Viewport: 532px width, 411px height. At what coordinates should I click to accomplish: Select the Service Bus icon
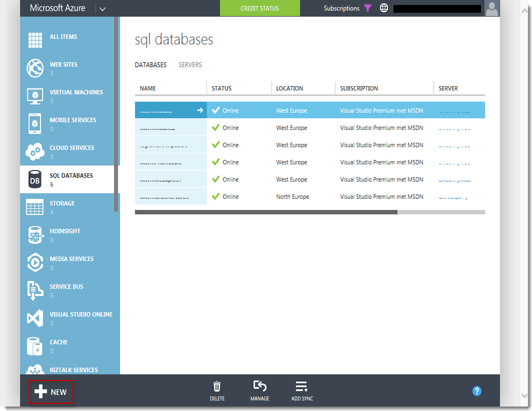[x=35, y=290]
